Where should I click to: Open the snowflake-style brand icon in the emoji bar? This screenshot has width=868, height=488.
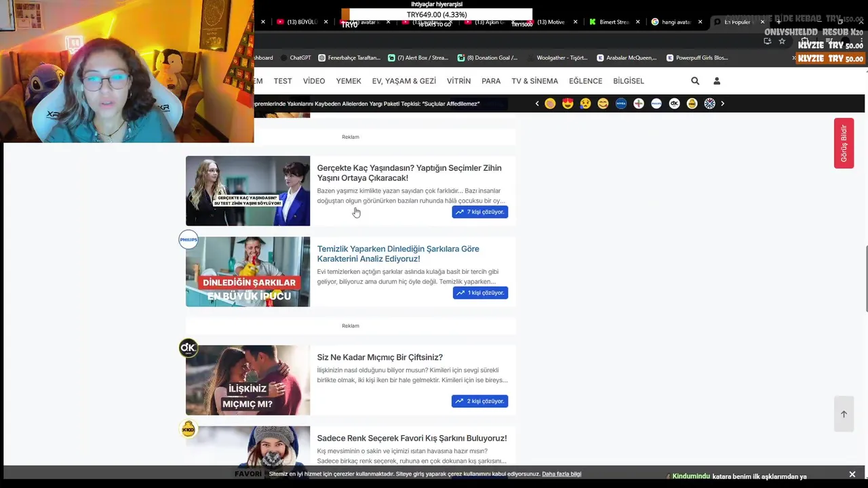tap(709, 104)
